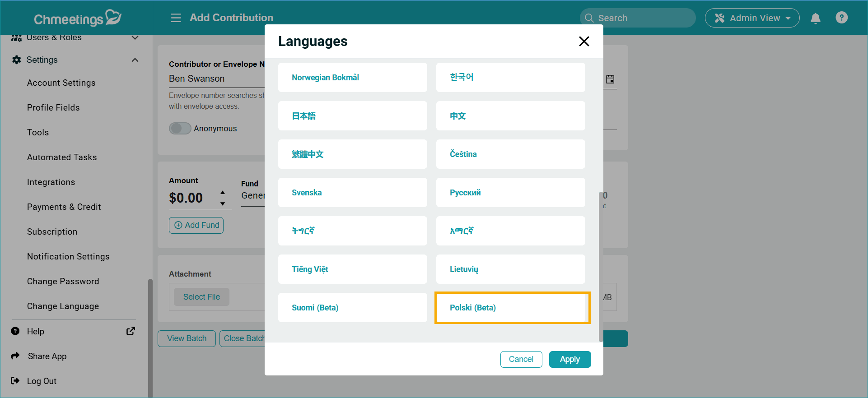This screenshot has width=868, height=398.
Task: Open the help question mark icon in header
Action: 842,18
